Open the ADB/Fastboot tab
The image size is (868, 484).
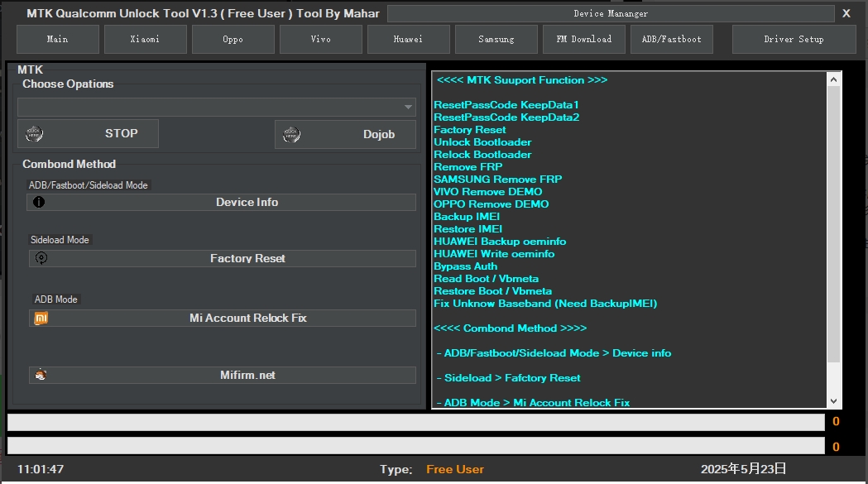(x=672, y=40)
